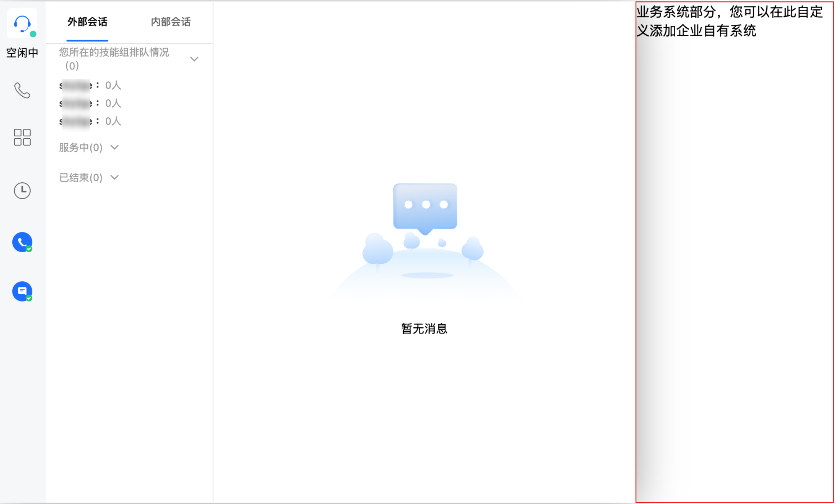Viewport: 835px width, 504px height.
Task: Click the first skill group queue row
Action: coord(90,85)
